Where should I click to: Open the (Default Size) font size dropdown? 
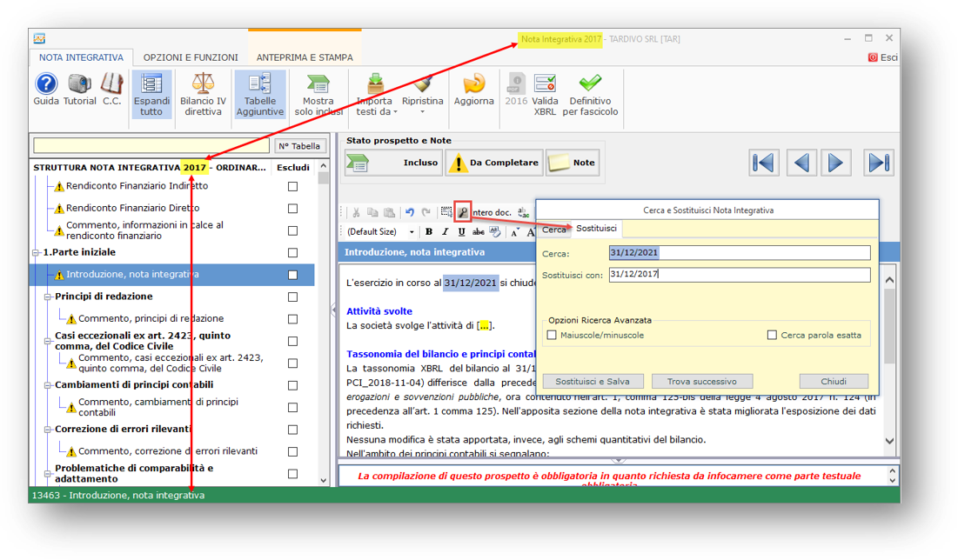coord(412,232)
